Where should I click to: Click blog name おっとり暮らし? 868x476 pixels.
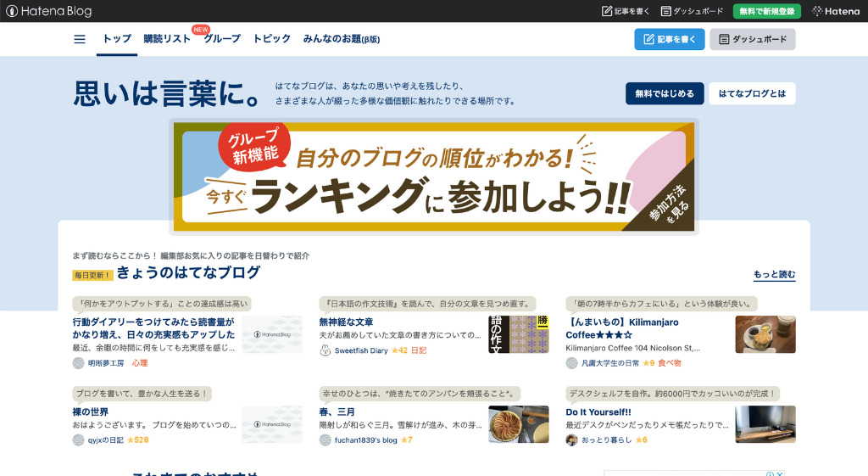[x=606, y=440]
